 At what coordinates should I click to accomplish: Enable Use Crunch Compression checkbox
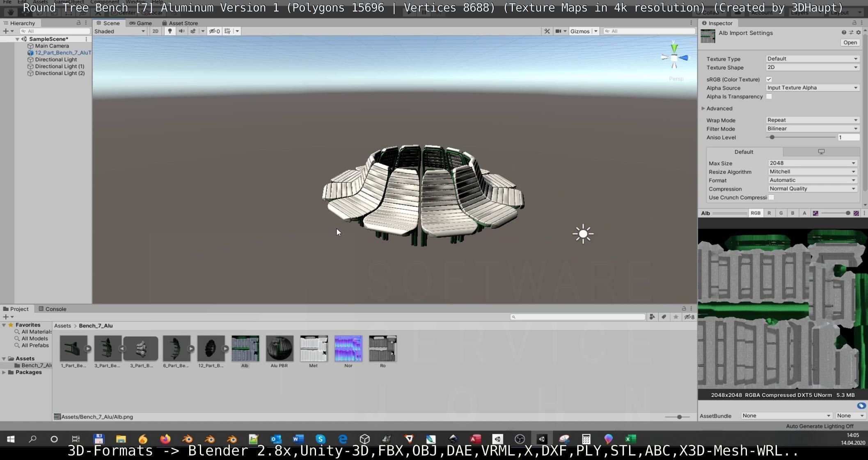click(x=772, y=198)
